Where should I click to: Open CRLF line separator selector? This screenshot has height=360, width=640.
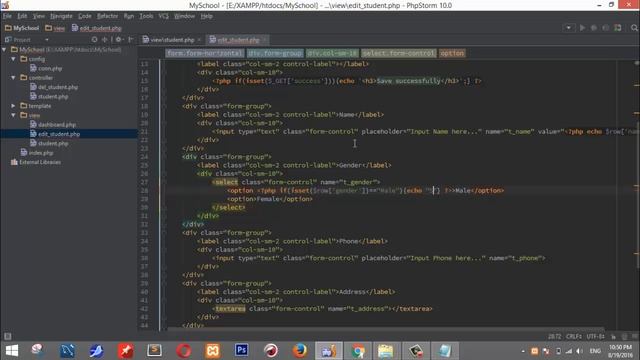click(573, 336)
